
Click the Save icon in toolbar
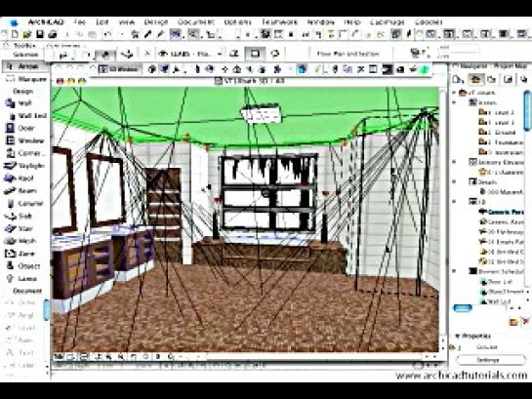coord(40,34)
